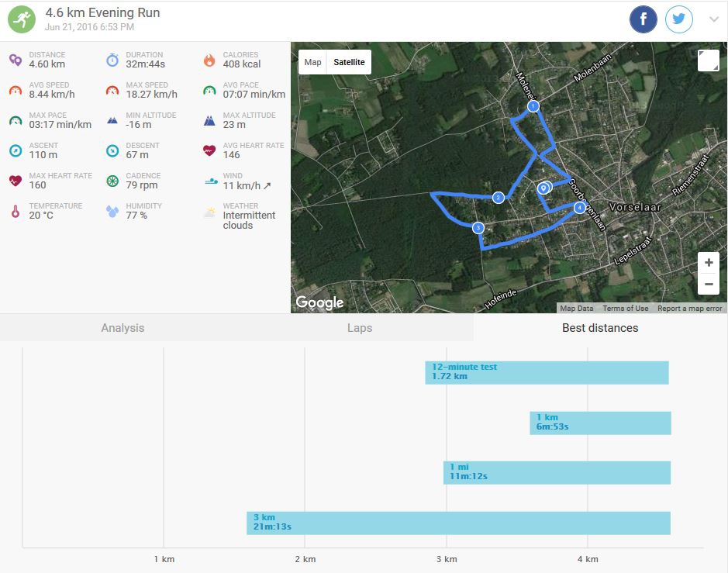Screen dimensions: 728x573
Task: Click the duration stopwatch icon
Action: (x=112, y=60)
